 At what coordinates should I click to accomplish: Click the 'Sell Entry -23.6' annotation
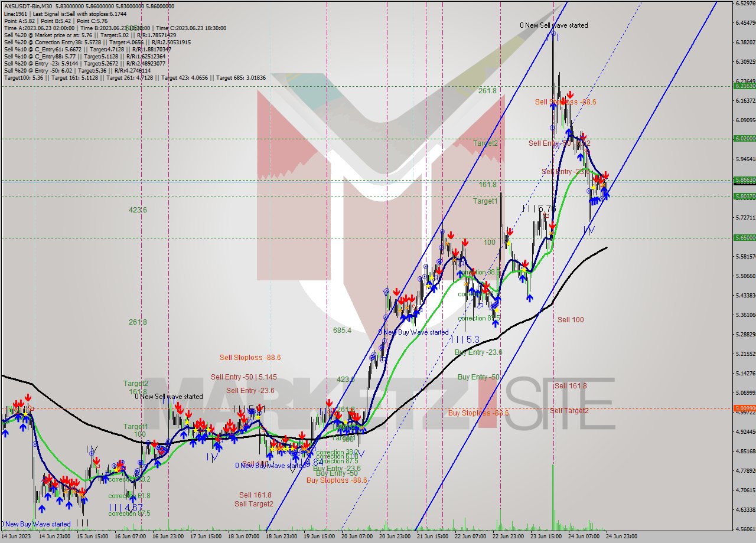[x=250, y=390]
